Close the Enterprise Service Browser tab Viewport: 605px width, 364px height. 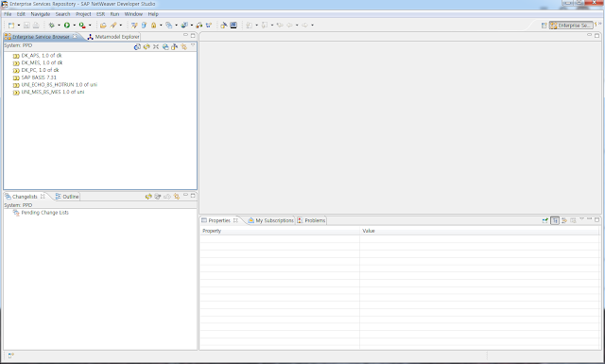[x=75, y=36]
